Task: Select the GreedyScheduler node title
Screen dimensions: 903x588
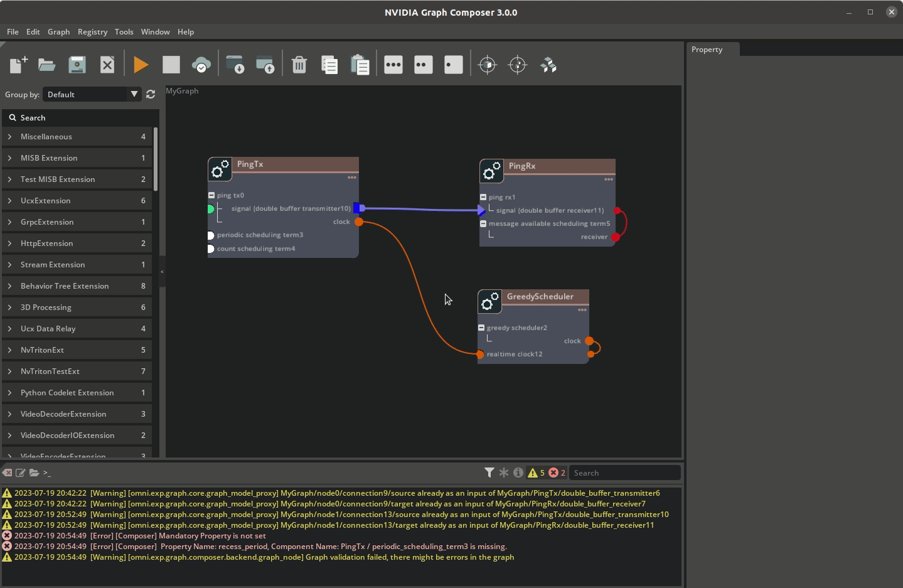Action: [540, 296]
